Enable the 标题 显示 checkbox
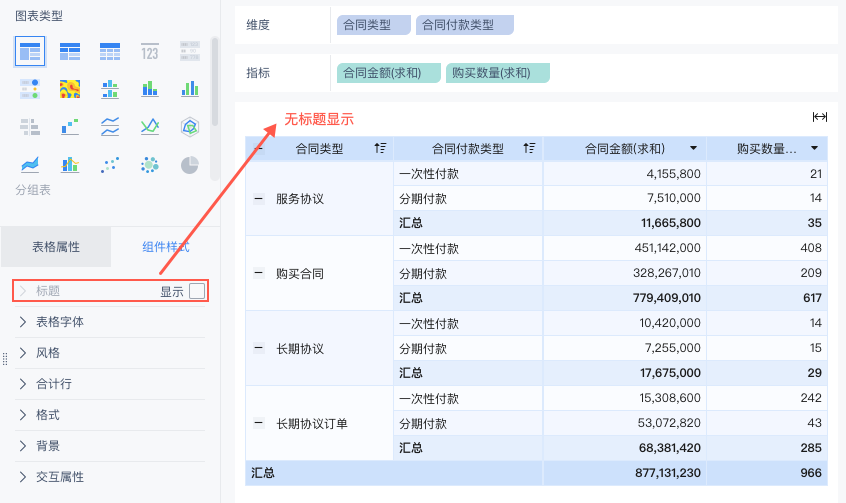 click(197, 291)
